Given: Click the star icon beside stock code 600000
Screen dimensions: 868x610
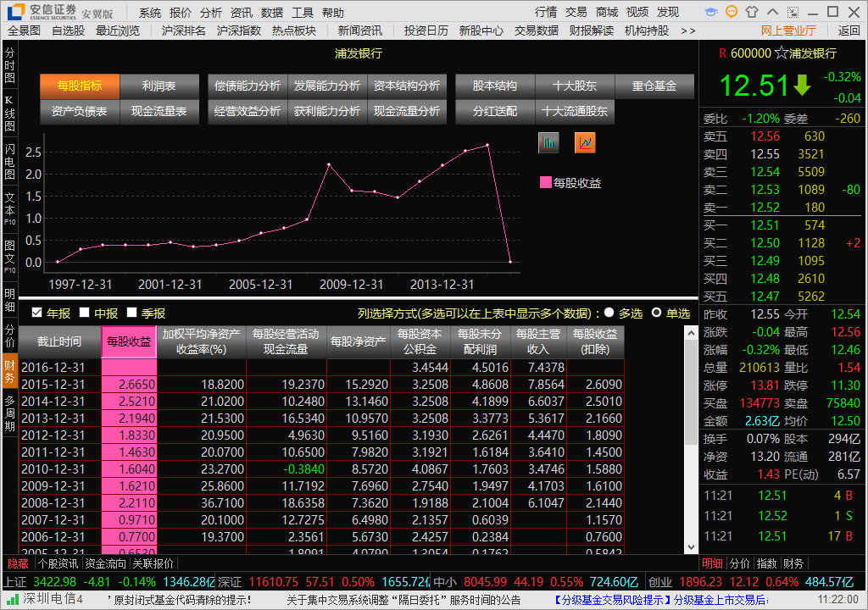Looking at the screenshot, I should coord(781,53).
